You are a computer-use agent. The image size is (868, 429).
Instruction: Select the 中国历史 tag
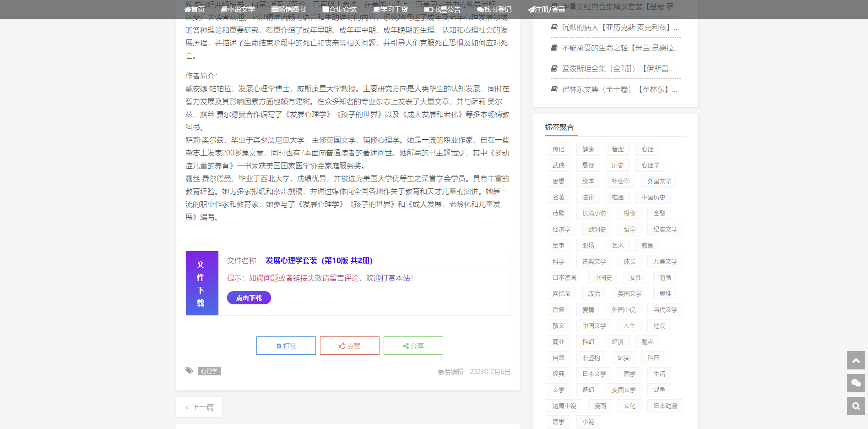coord(653,198)
